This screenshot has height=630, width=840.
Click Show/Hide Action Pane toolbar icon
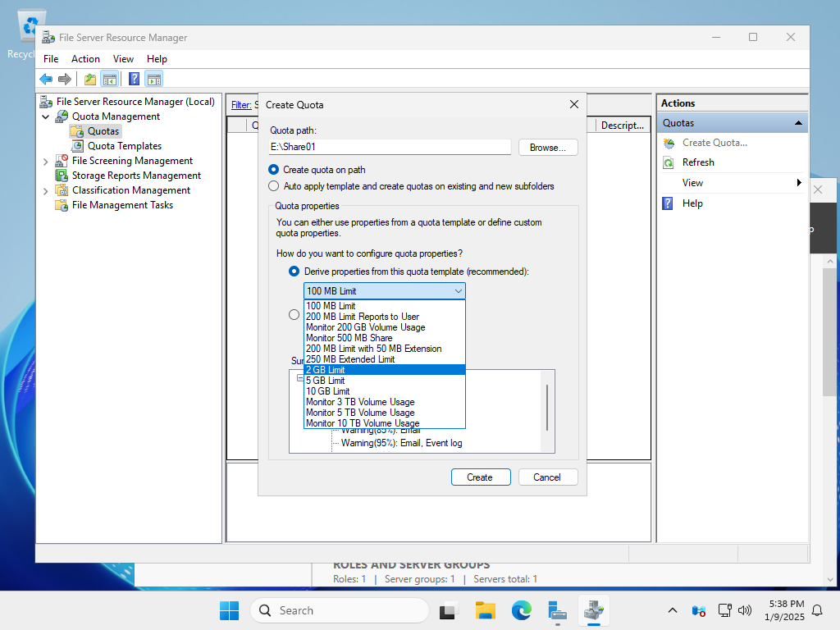point(154,80)
